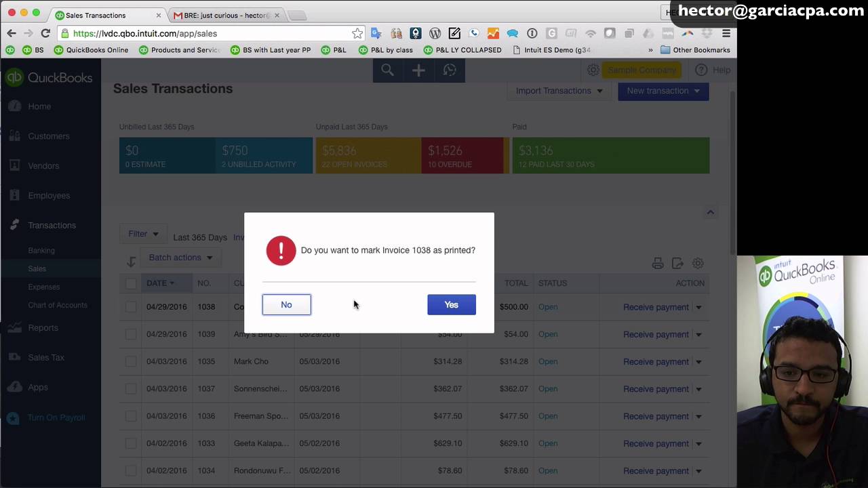Open action arrow for invoice 1038 row
Image resolution: width=868 pixels, height=488 pixels.
tap(698, 307)
